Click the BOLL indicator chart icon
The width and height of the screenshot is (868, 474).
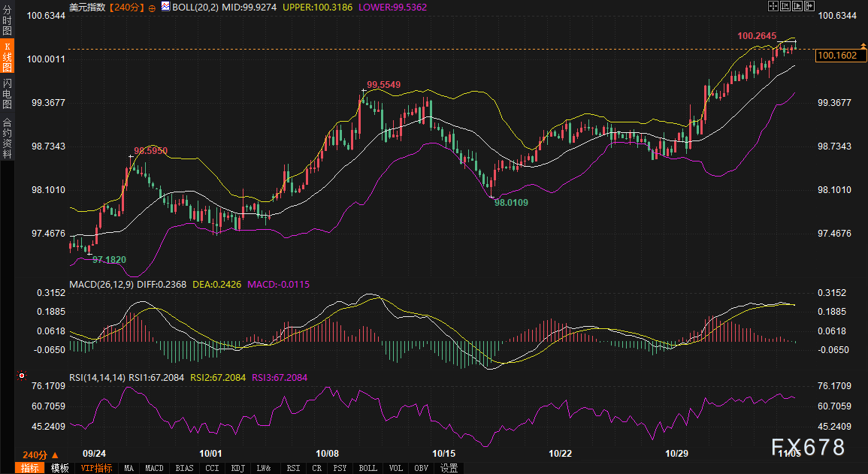[165, 6]
